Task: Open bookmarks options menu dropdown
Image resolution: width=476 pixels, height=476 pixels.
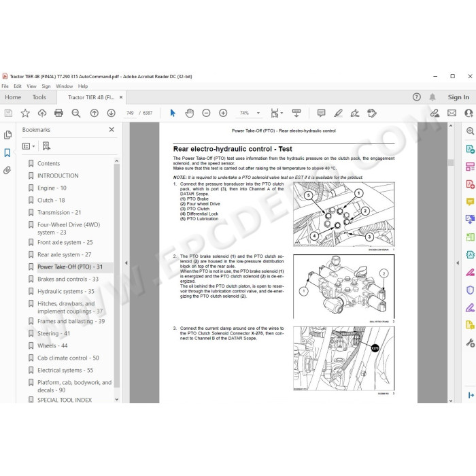Action: tap(29, 146)
